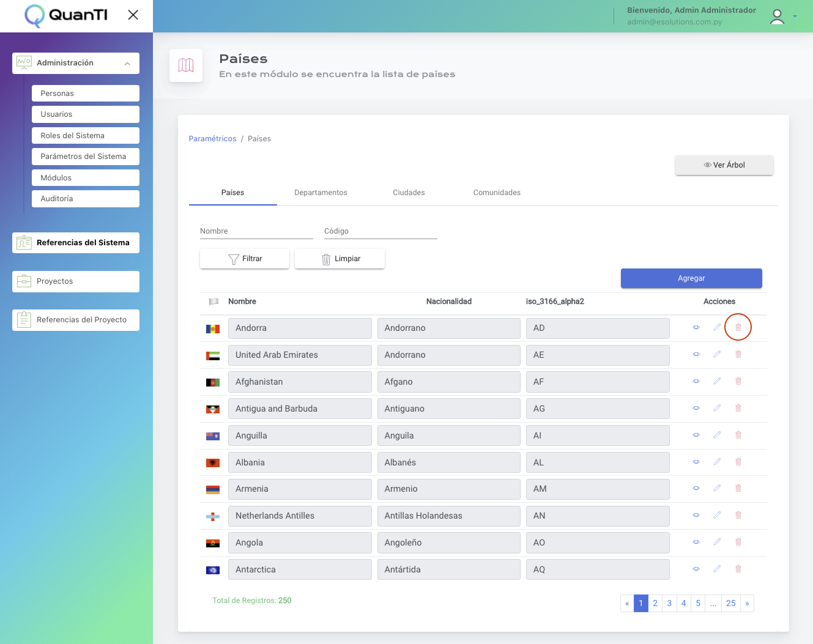
Task: Jump to page 25 of results
Action: click(731, 604)
